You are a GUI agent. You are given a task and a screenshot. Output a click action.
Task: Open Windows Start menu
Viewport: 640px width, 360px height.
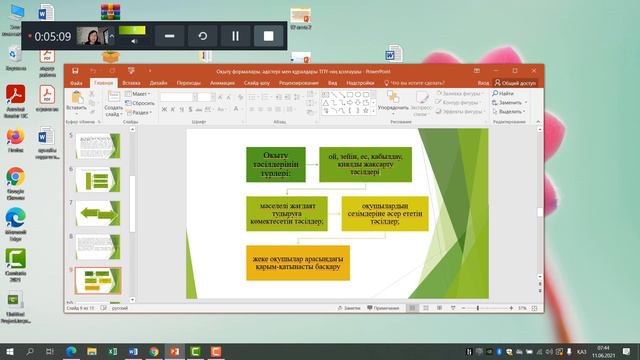10,351
